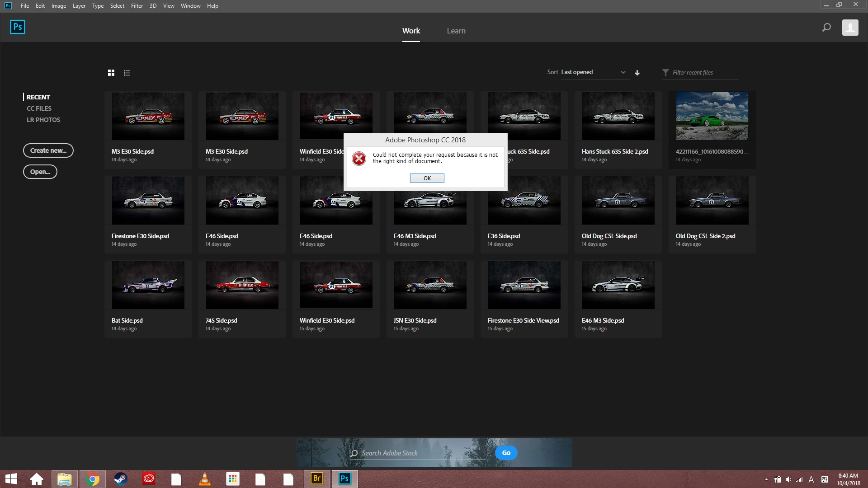Open the search magnifier icon

[826, 28]
